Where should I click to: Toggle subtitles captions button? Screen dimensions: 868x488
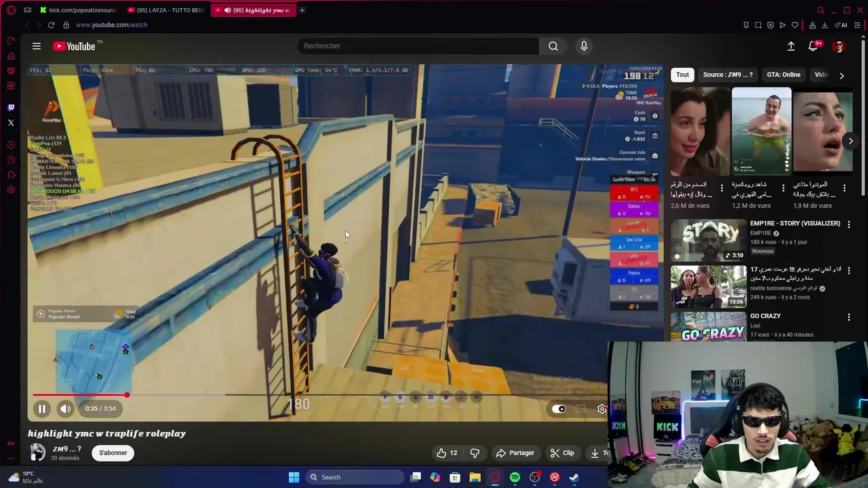(580, 409)
